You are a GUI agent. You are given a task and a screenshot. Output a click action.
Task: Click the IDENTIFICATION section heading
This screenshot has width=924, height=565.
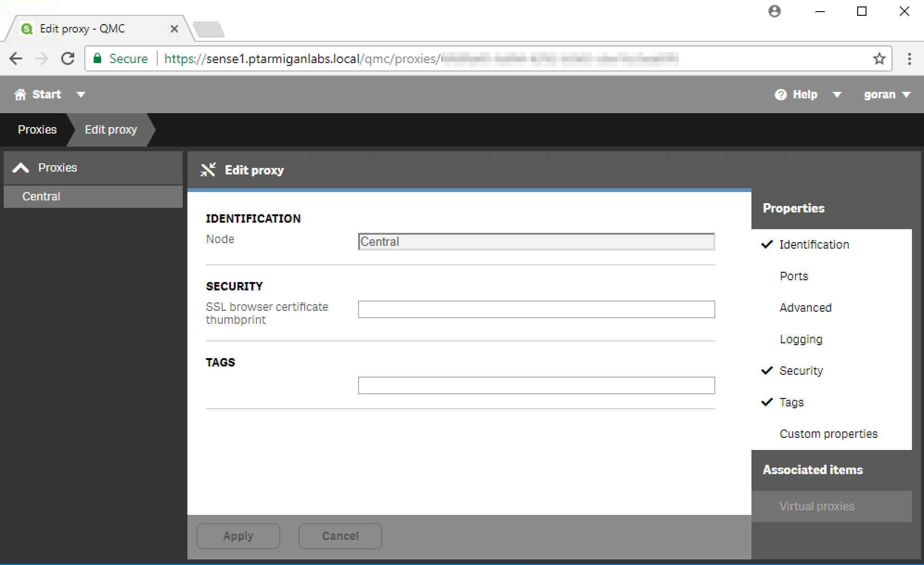coord(253,218)
